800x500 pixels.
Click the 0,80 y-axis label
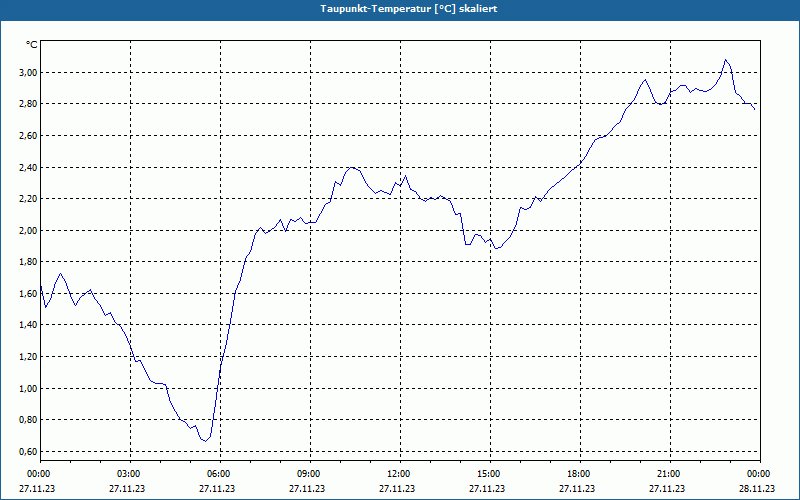tap(30, 420)
